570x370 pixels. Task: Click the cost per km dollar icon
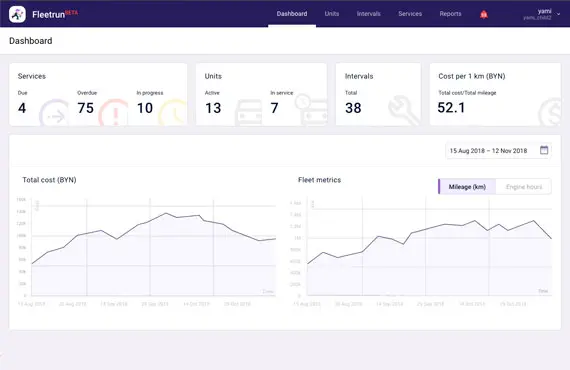click(x=550, y=112)
